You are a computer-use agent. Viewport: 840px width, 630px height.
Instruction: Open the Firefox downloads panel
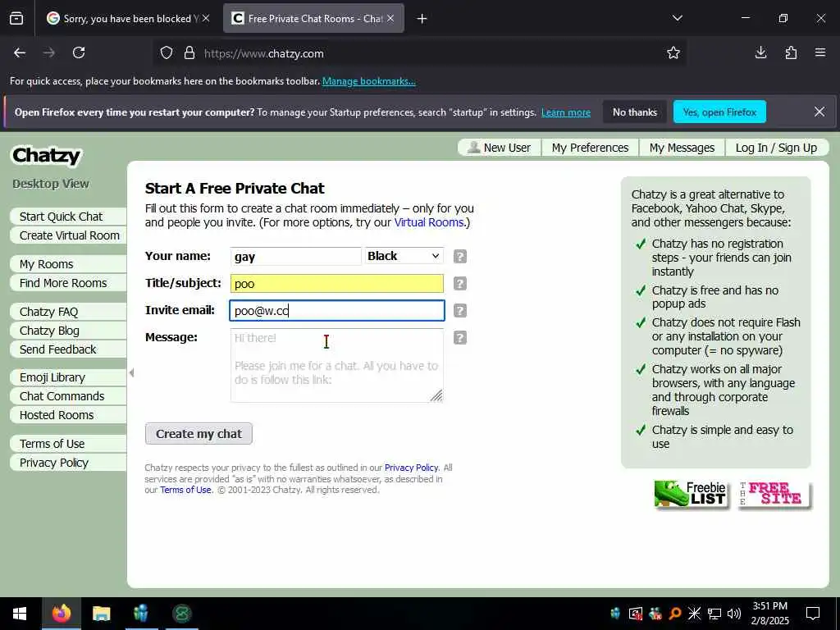pos(760,52)
